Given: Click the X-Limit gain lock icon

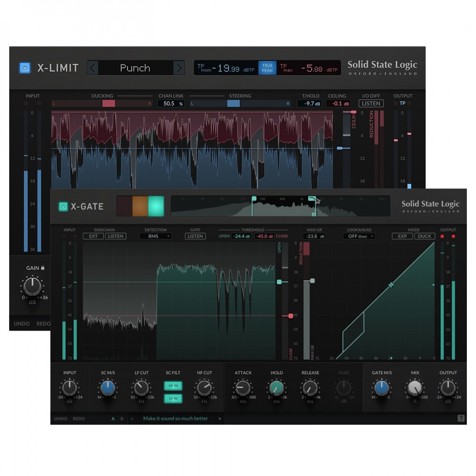Looking at the screenshot, I should pyautogui.click(x=43, y=268).
